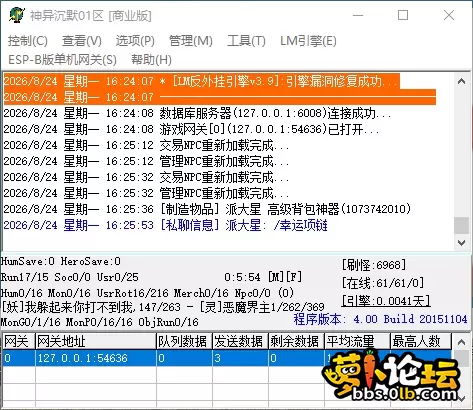This screenshot has height=410, width=473.
Task: Click log line 游戏网关[0] 已打开
Action: tap(191, 129)
